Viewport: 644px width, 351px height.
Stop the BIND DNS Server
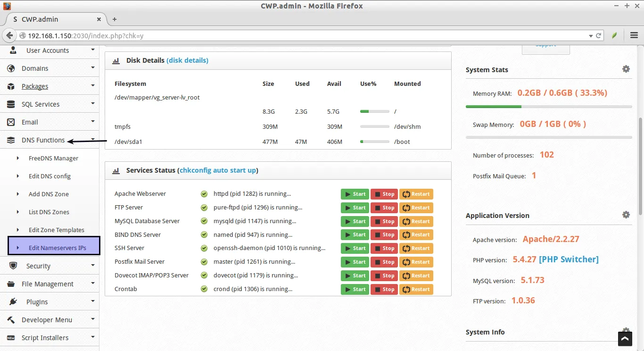point(384,235)
